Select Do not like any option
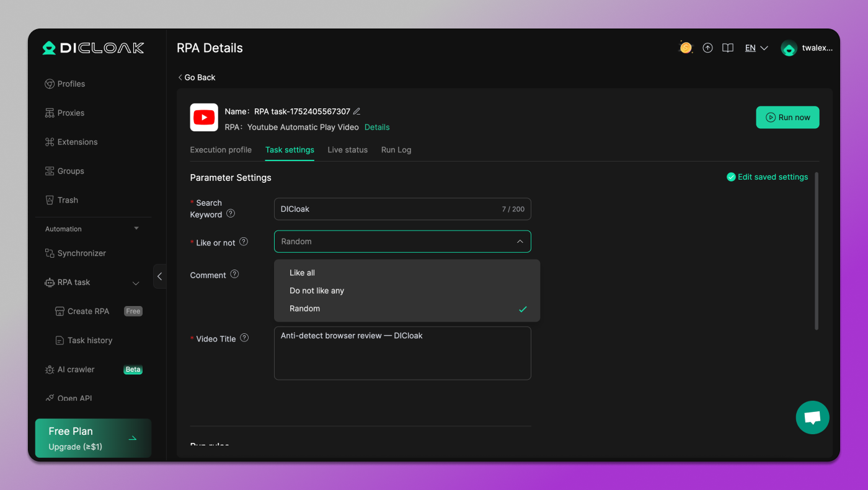Screen dimensions: 868x490 pos(407,291)
